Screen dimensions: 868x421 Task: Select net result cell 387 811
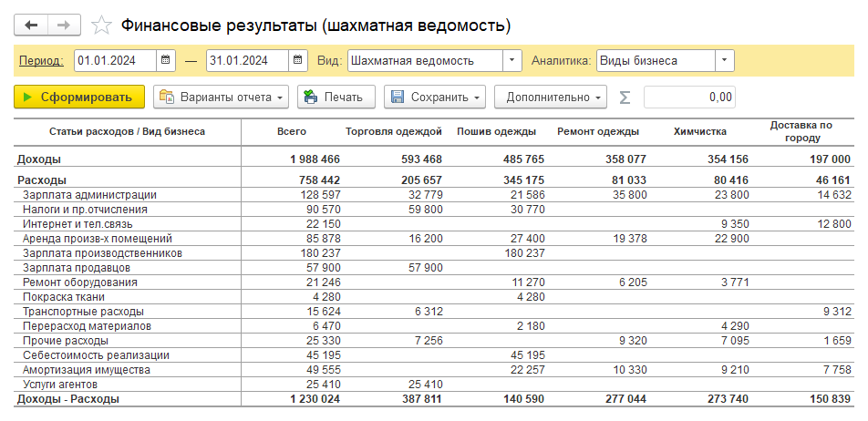(x=422, y=399)
